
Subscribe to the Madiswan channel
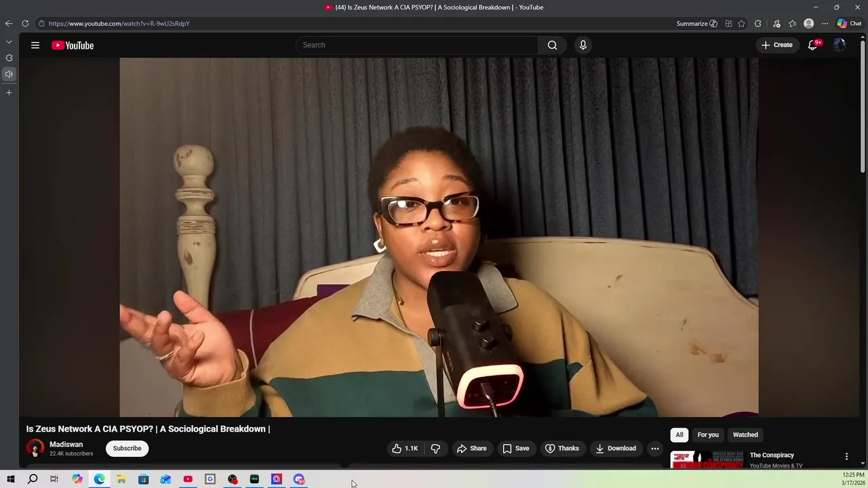(127, 449)
